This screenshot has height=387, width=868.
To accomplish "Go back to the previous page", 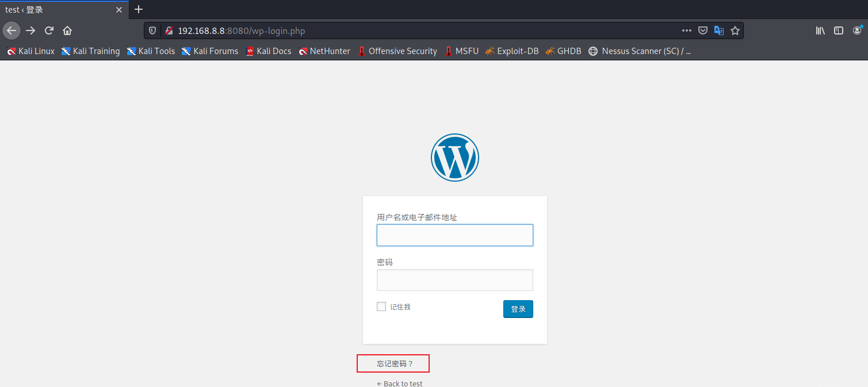I will click(12, 30).
